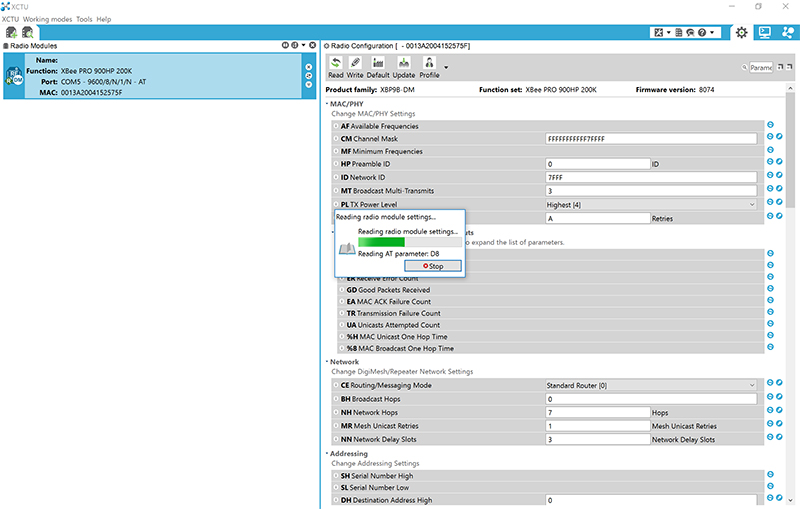The width and height of the screenshot is (800, 509).
Task: Click collapse all sections icon near search
Action: click(789, 67)
